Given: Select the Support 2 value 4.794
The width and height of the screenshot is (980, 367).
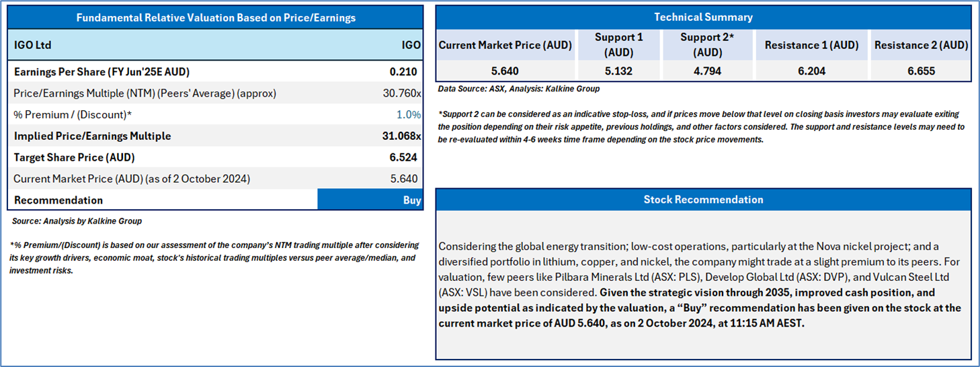Looking at the screenshot, I should (707, 71).
